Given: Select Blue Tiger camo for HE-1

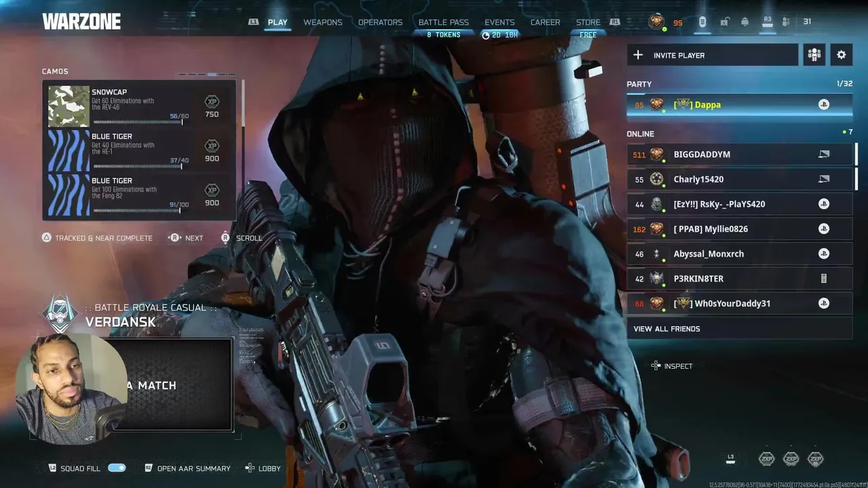Looking at the screenshot, I should pyautogui.click(x=141, y=150).
